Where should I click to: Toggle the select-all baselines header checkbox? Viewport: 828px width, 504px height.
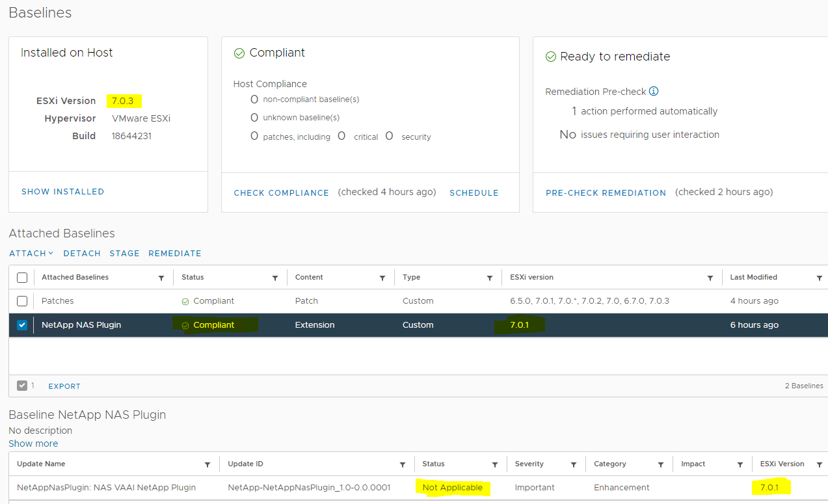(22, 278)
